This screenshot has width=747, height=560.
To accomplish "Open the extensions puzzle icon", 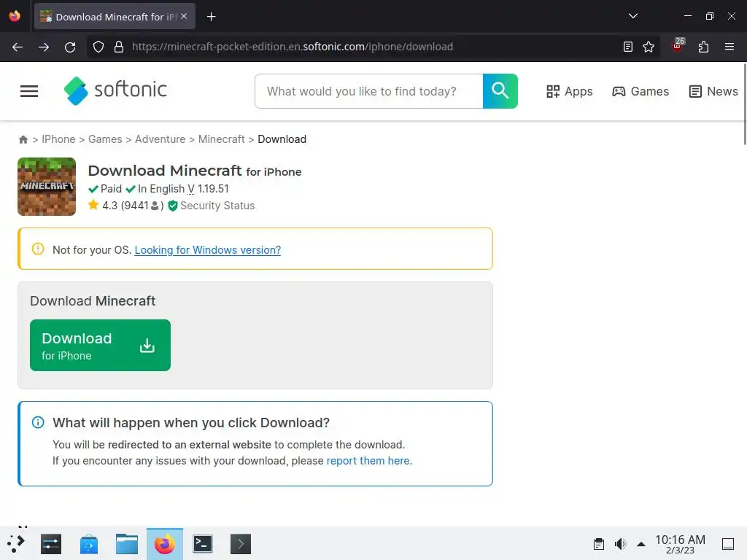I will pos(704,47).
